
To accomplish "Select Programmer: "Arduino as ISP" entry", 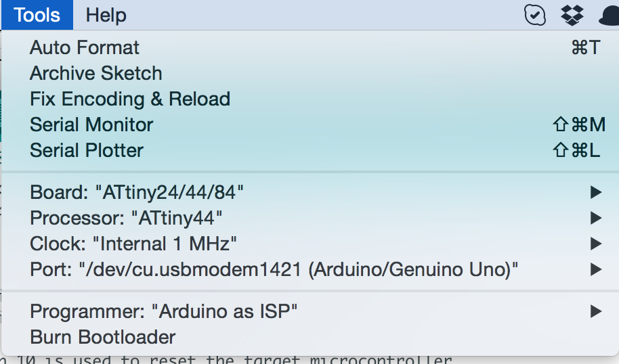I will 309,311.
